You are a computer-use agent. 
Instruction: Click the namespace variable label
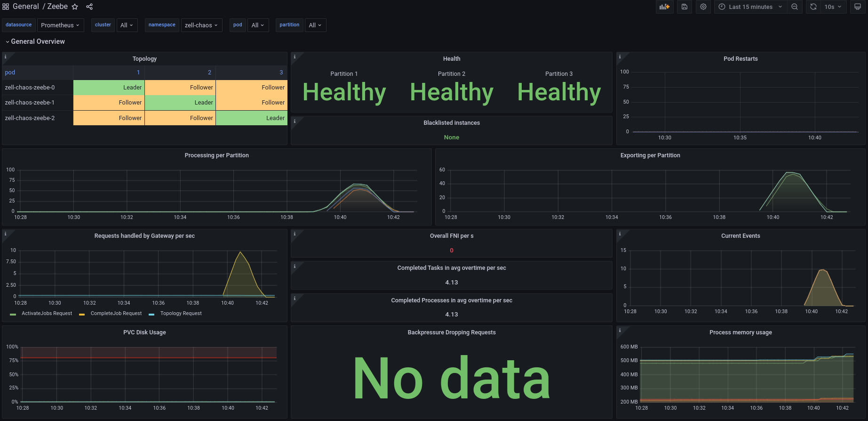tap(162, 25)
